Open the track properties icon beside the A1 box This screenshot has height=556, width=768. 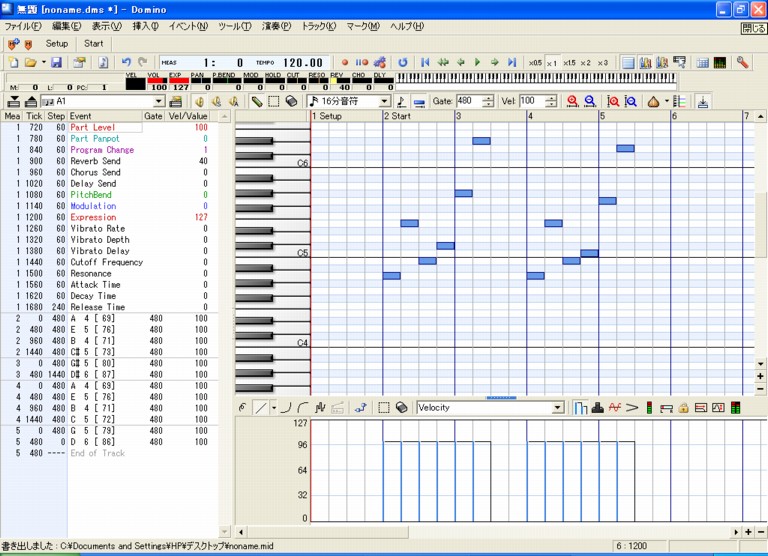(175, 101)
